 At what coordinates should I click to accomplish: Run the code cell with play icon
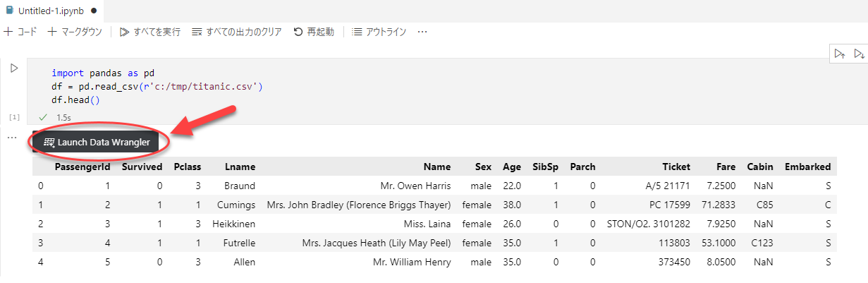(13, 68)
